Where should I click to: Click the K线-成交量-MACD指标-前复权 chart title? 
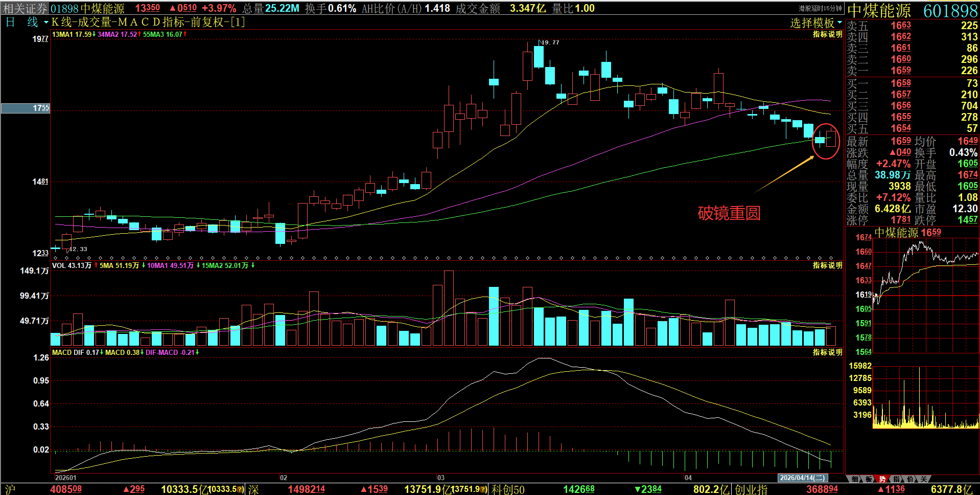[148, 22]
